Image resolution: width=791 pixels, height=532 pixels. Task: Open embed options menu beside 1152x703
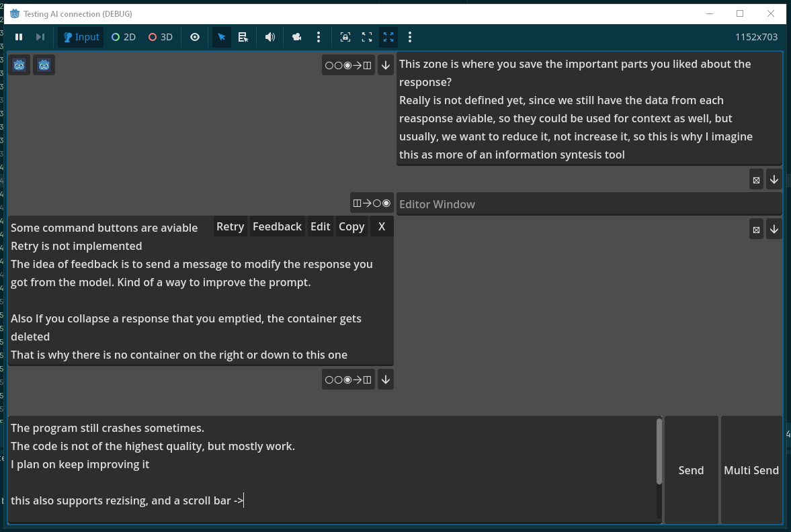(x=410, y=37)
